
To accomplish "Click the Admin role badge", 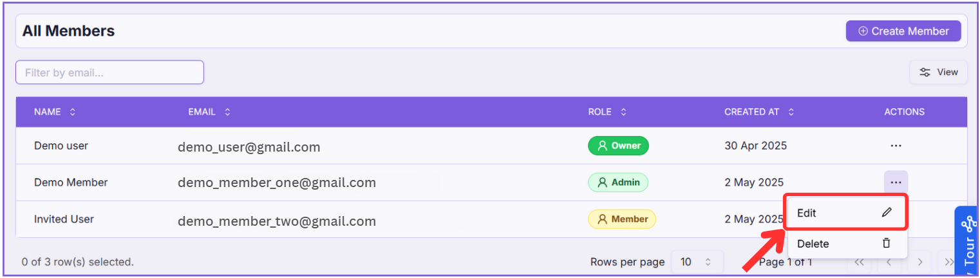I will click(x=618, y=183).
